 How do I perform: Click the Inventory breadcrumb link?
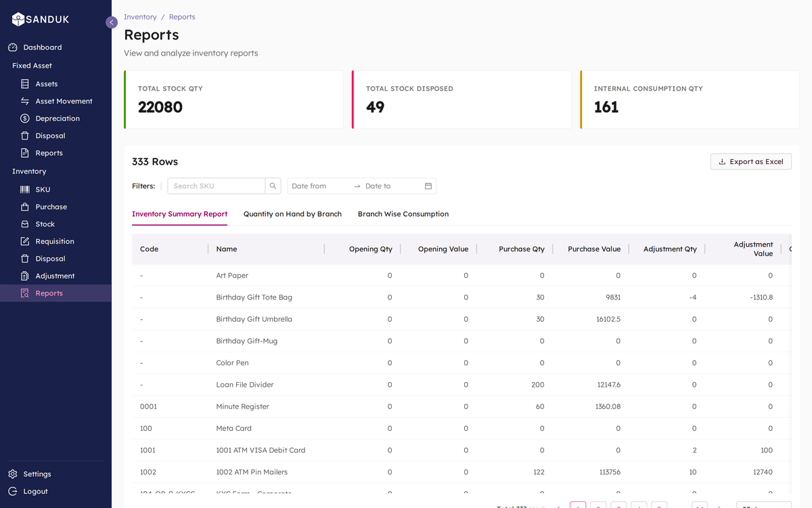[140, 17]
